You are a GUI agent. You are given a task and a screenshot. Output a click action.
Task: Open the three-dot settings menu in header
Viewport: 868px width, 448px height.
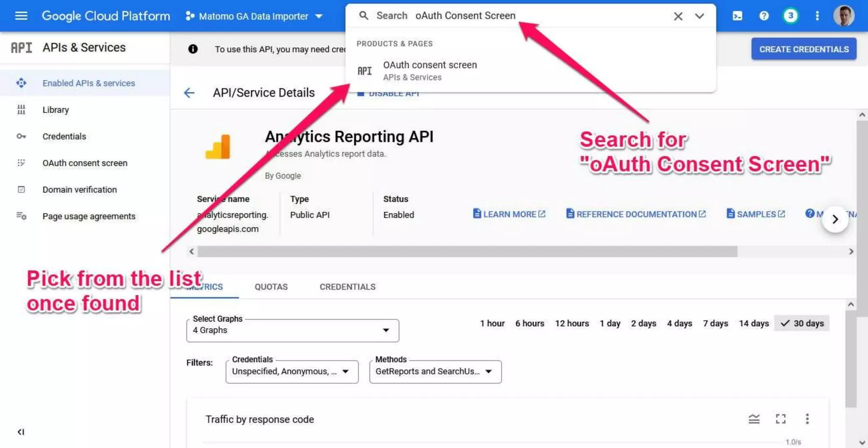pos(817,16)
